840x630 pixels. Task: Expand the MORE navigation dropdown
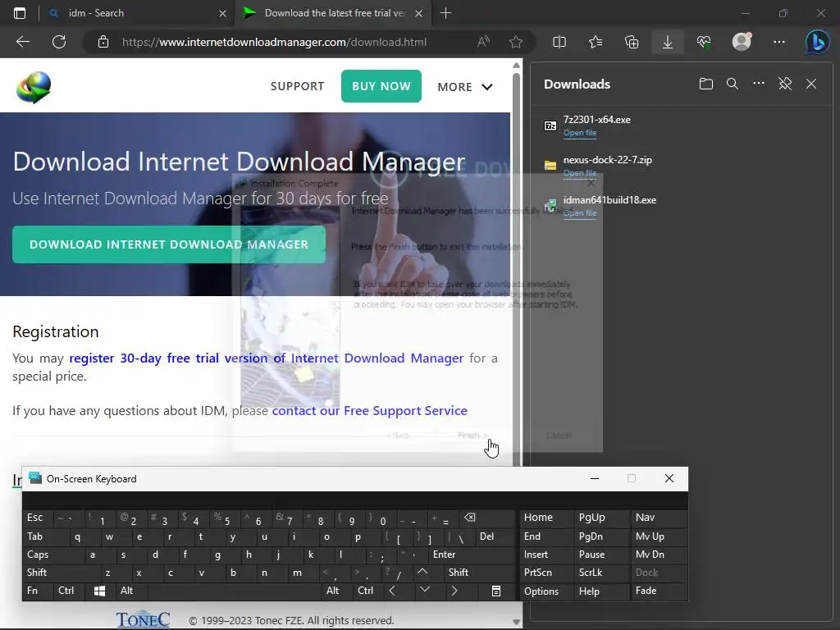465,87
